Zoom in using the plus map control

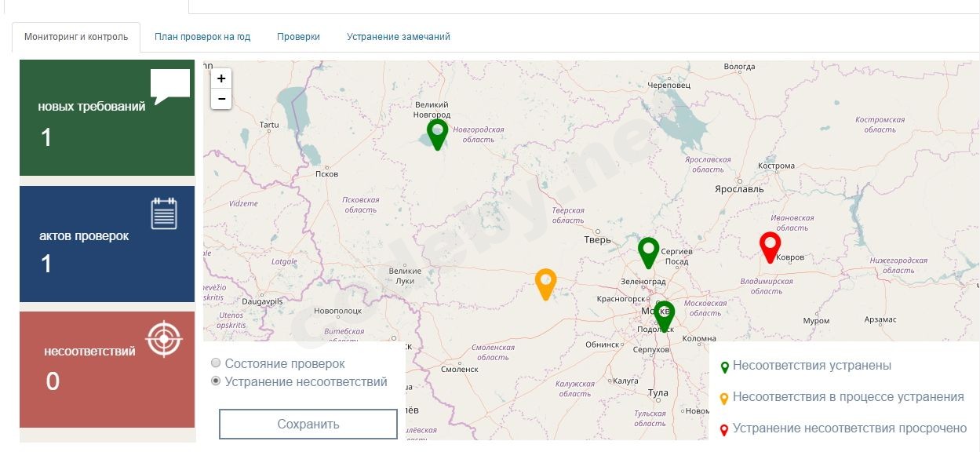[x=221, y=78]
